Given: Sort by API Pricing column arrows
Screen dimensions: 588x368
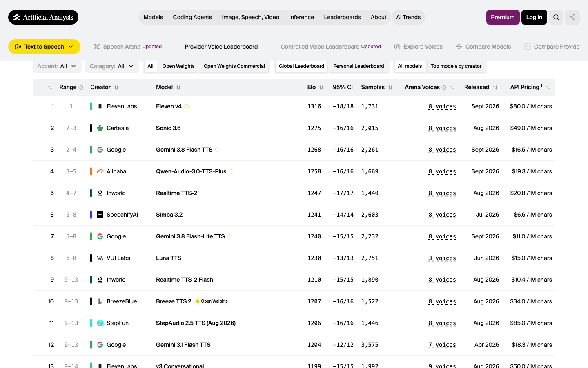Looking at the screenshot, I should [x=548, y=88].
